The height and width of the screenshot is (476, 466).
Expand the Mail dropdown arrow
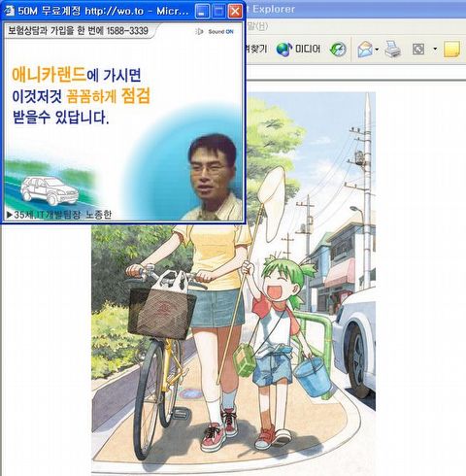pos(377,50)
